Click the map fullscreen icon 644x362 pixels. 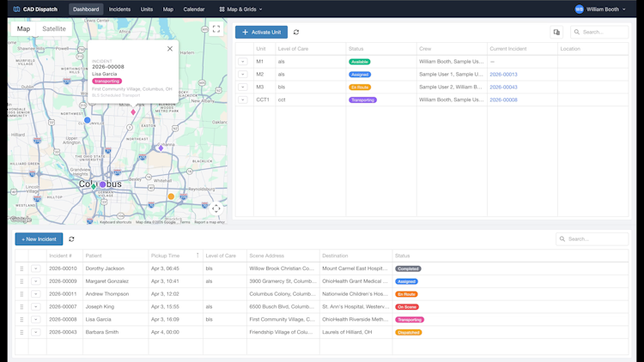[216, 28]
